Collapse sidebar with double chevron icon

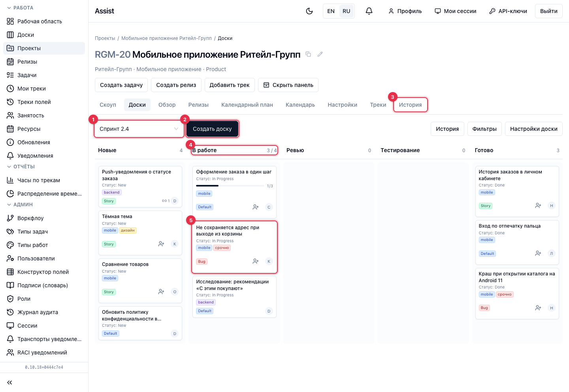click(9, 383)
